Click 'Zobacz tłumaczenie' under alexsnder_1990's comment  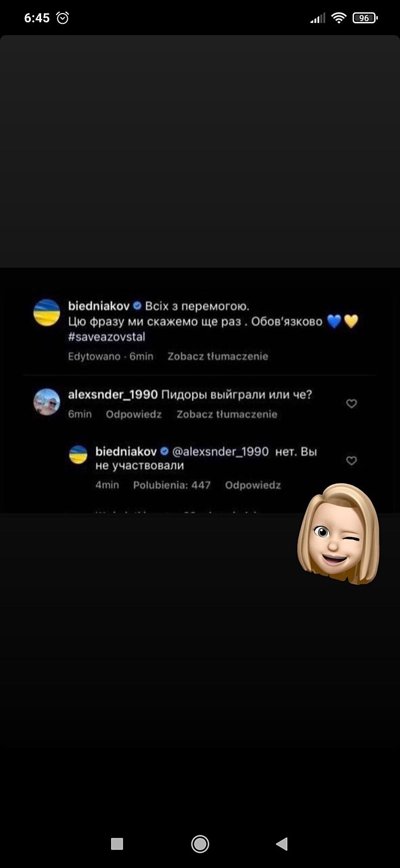(x=227, y=414)
